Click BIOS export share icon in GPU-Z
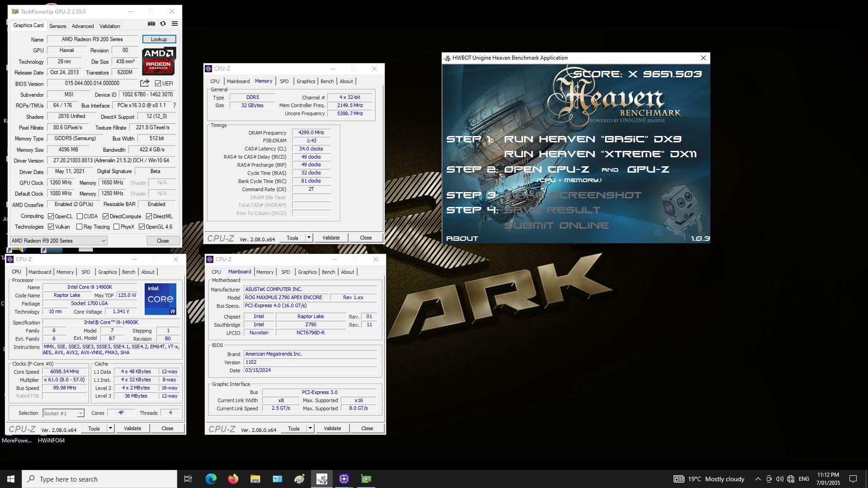Viewport: 868px width, 488px height. (145, 83)
